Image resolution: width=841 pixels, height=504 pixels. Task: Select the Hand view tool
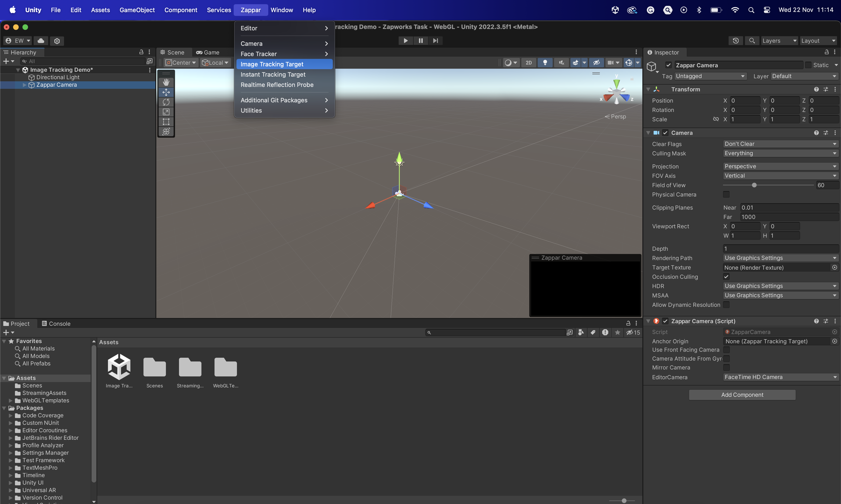click(166, 82)
